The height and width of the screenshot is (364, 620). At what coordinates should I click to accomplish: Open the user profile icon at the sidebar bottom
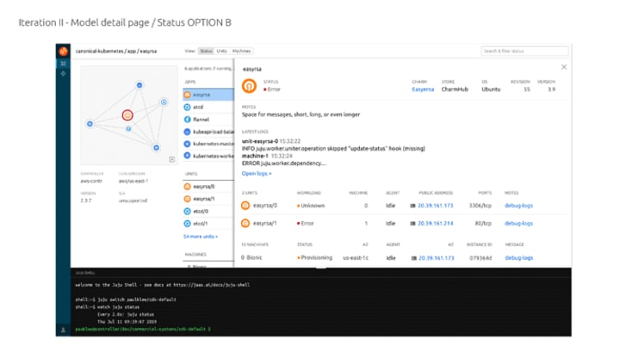(63, 330)
